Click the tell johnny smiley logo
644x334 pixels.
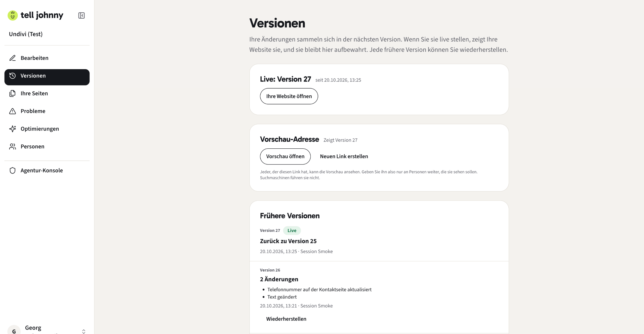coord(13,15)
